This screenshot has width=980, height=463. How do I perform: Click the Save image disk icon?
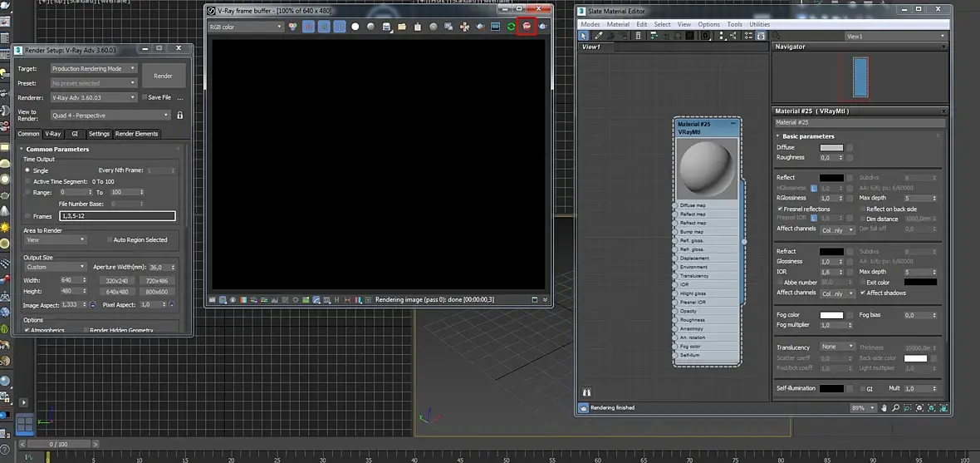pos(386,27)
